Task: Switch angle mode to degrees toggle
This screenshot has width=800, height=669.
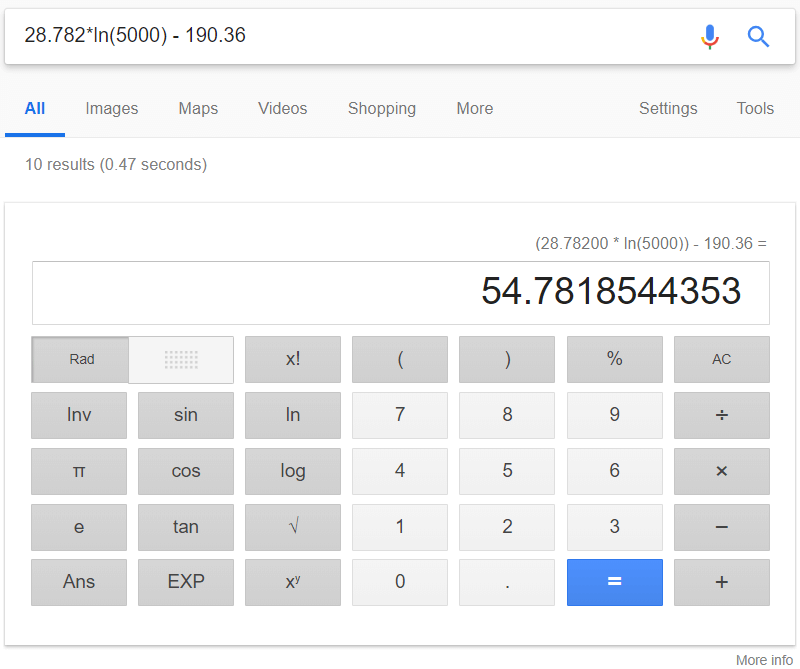Action: tap(181, 359)
